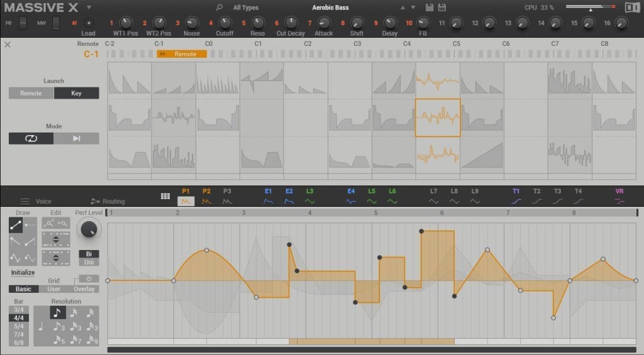Viewport: 644px width, 355px height.
Task: Select the 3/4 bar setting
Action: (19, 310)
